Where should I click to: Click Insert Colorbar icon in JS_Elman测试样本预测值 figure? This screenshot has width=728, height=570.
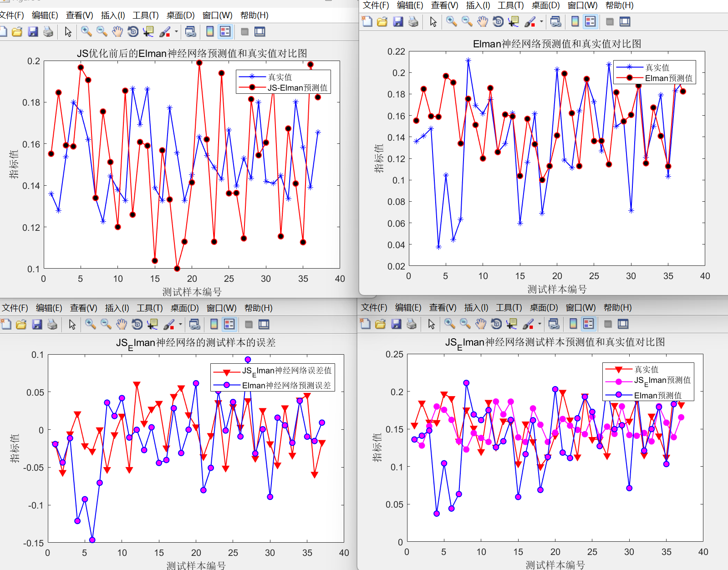(x=573, y=324)
